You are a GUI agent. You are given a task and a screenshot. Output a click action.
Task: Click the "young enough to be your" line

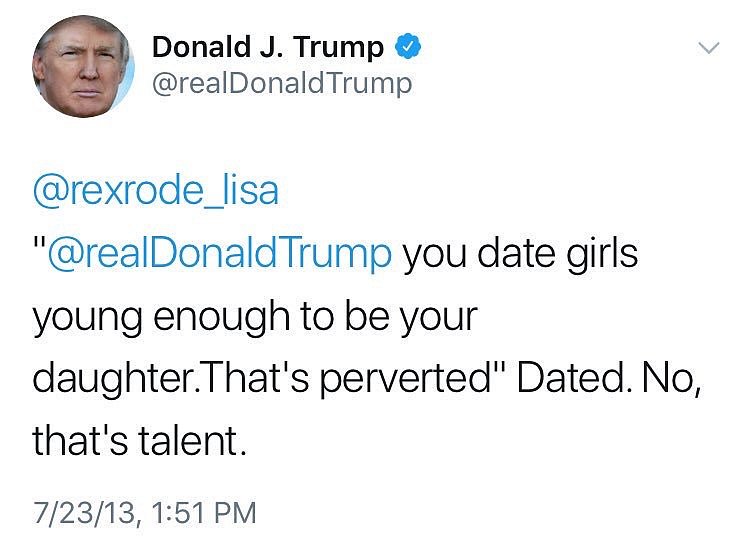[256, 317]
